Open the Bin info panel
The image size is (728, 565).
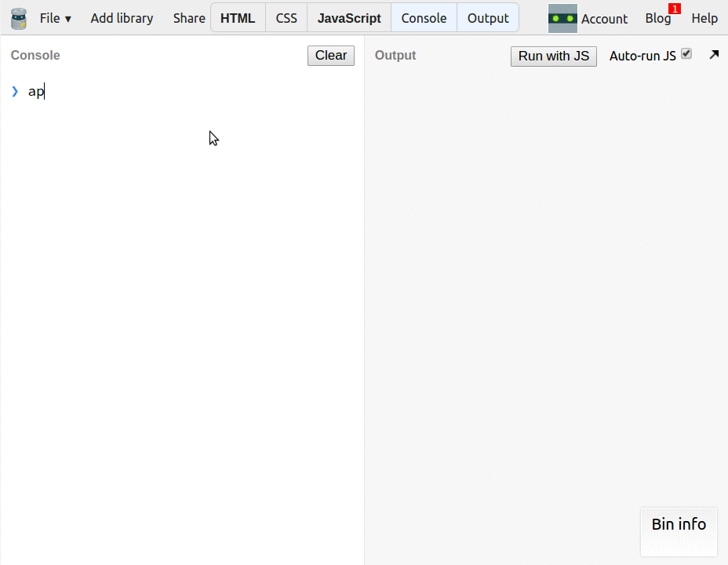[x=679, y=524]
